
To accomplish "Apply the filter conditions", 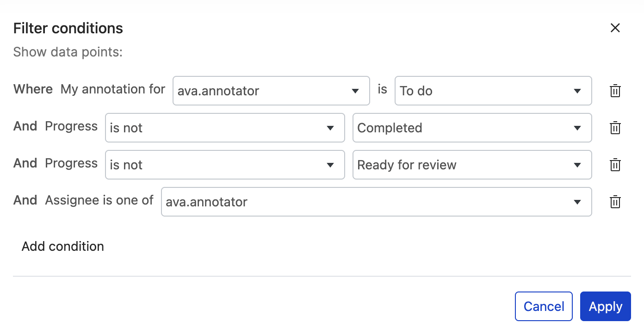I will pyautogui.click(x=605, y=306).
